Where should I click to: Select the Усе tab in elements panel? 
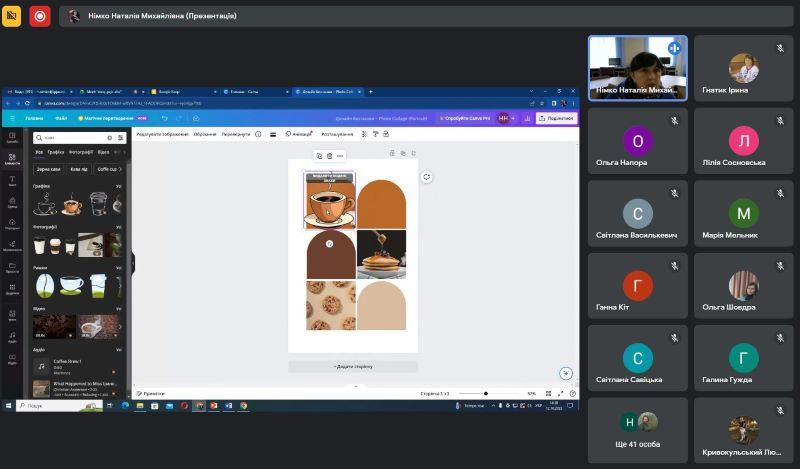coord(39,152)
